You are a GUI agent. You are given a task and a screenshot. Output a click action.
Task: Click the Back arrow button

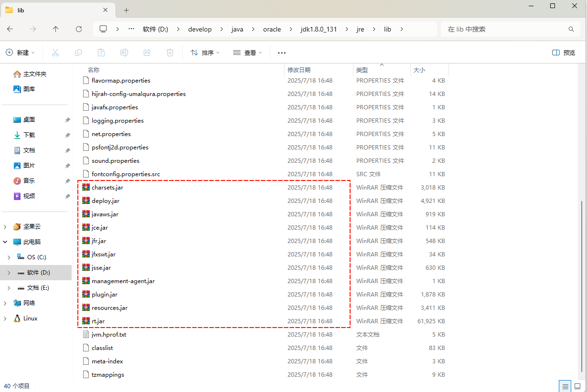[10, 29]
